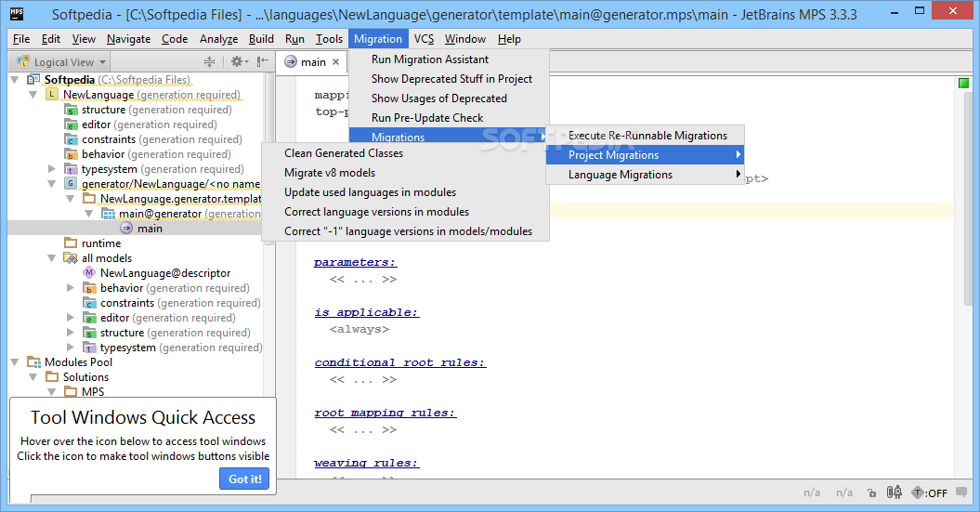
Task: Click the purple M descriptor icon
Action: click(89, 272)
